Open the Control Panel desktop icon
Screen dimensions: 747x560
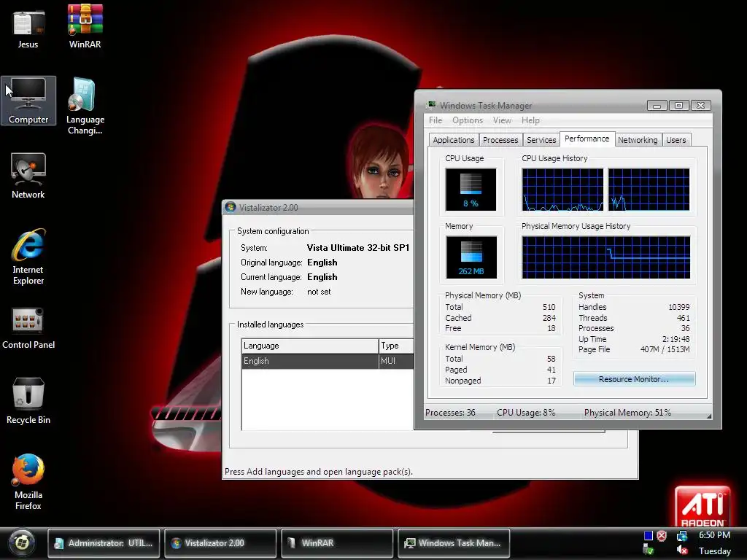(28, 328)
